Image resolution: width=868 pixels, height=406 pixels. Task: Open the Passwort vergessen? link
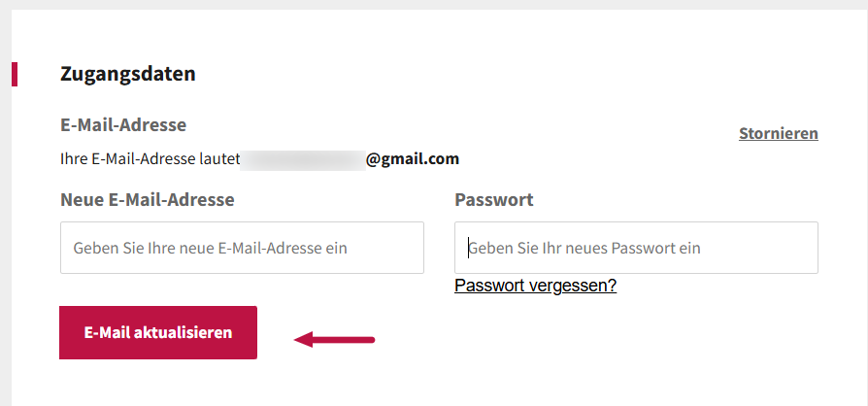click(535, 286)
